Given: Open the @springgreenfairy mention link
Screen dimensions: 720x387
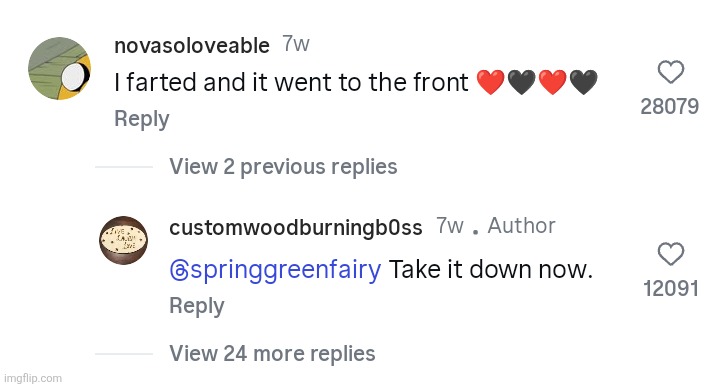Looking at the screenshot, I should click(x=275, y=269).
